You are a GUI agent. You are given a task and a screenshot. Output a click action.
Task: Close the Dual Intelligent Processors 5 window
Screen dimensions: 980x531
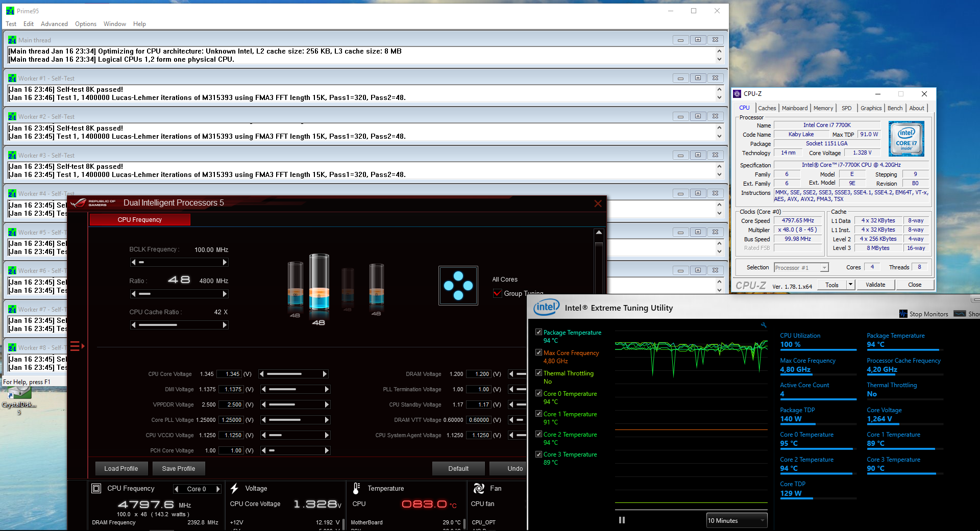[598, 204]
